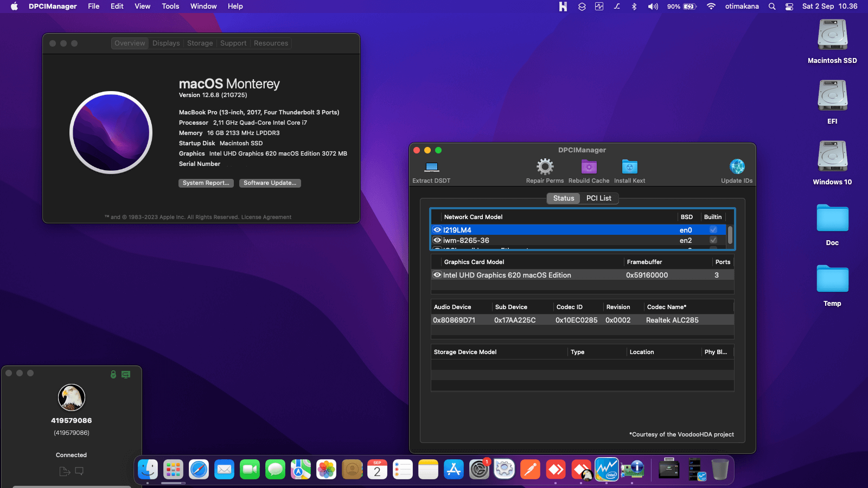Image resolution: width=868 pixels, height=488 pixels.
Task: Click DPCIManager icon in the dock
Action: point(632,469)
